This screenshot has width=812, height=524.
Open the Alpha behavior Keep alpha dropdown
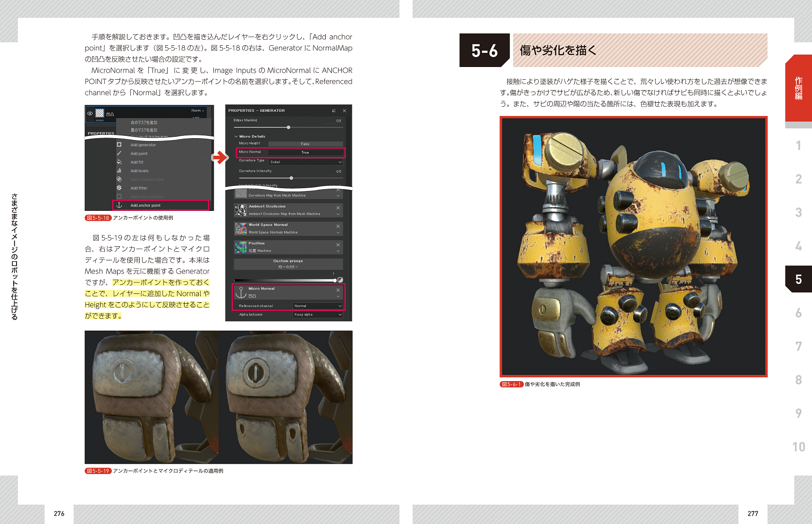click(317, 315)
